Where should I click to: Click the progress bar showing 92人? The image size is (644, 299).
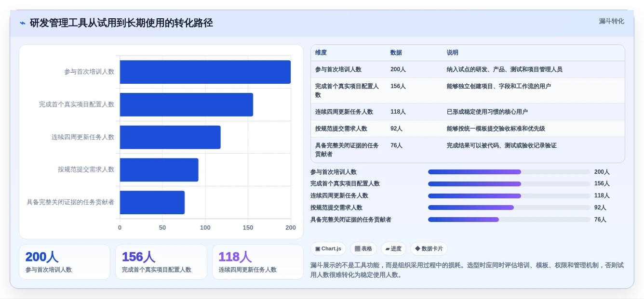[509, 208]
